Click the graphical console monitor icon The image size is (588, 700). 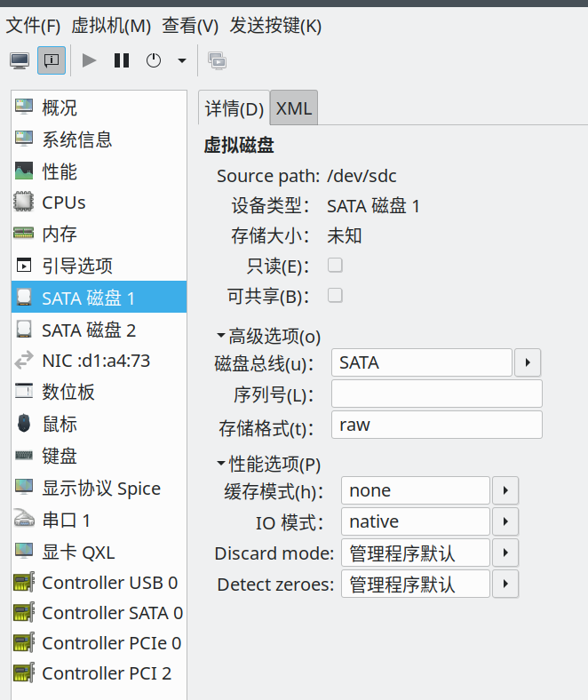coord(20,60)
